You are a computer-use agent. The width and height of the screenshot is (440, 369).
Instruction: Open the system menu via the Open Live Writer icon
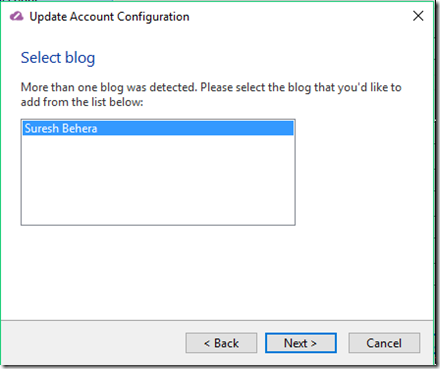tap(16, 16)
